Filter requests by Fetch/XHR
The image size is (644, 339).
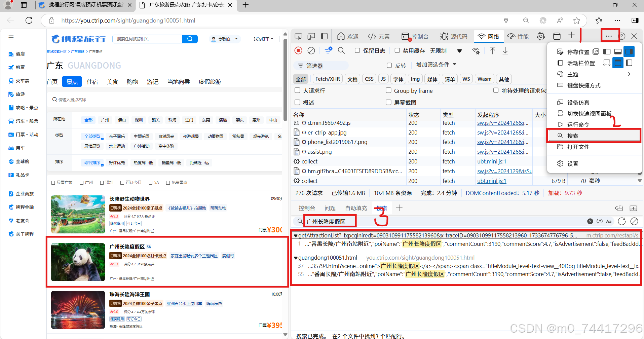click(x=328, y=79)
